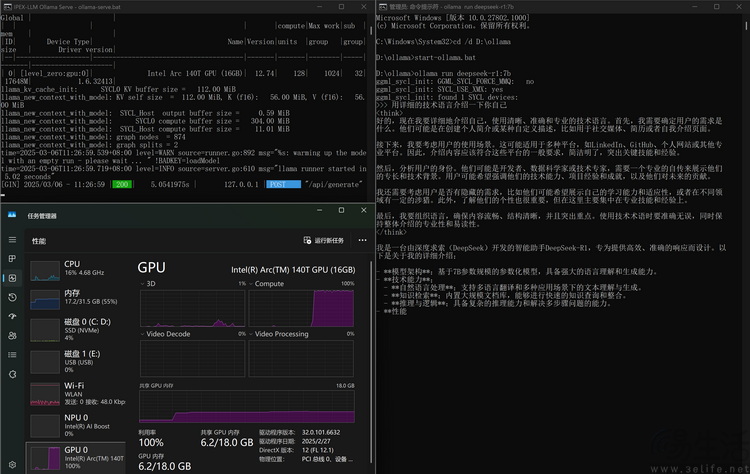The image size is (750, 474).
Task: Open Startup apps icon in sidebar
Action: tap(12, 316)
